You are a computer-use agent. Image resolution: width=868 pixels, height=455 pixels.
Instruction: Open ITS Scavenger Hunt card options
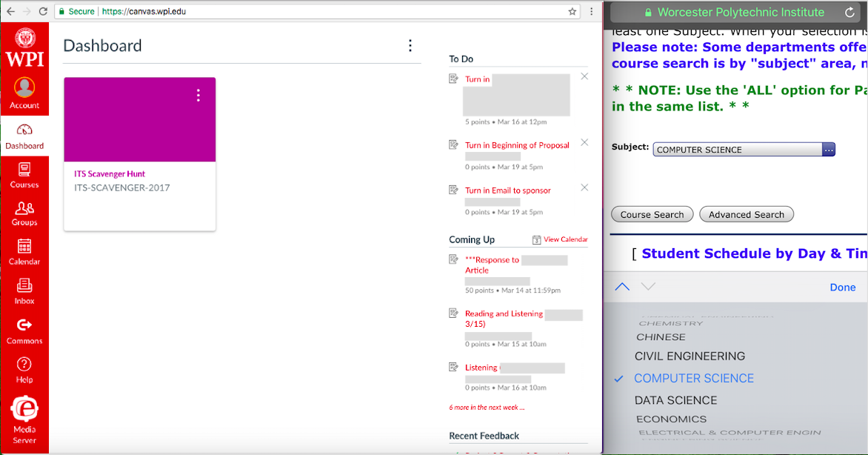coord(198,96)
